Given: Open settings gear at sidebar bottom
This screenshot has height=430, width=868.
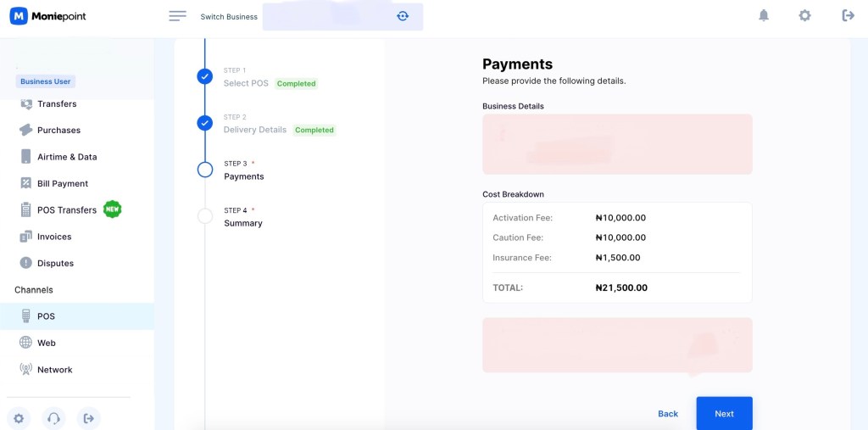Looking at the screenshot, I should [x=19, y=418].
